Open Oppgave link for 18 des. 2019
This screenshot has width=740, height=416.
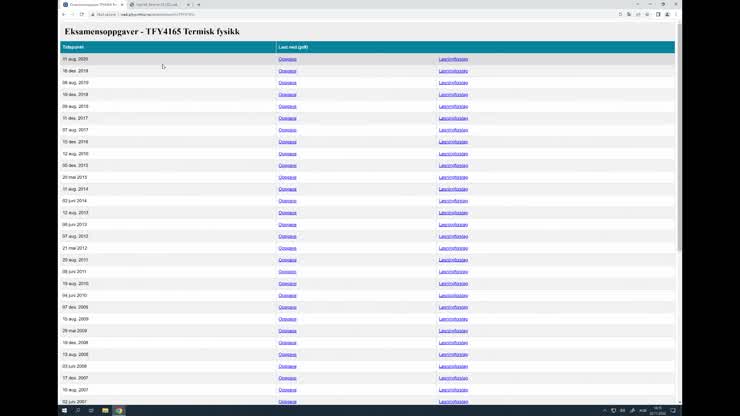287,71
